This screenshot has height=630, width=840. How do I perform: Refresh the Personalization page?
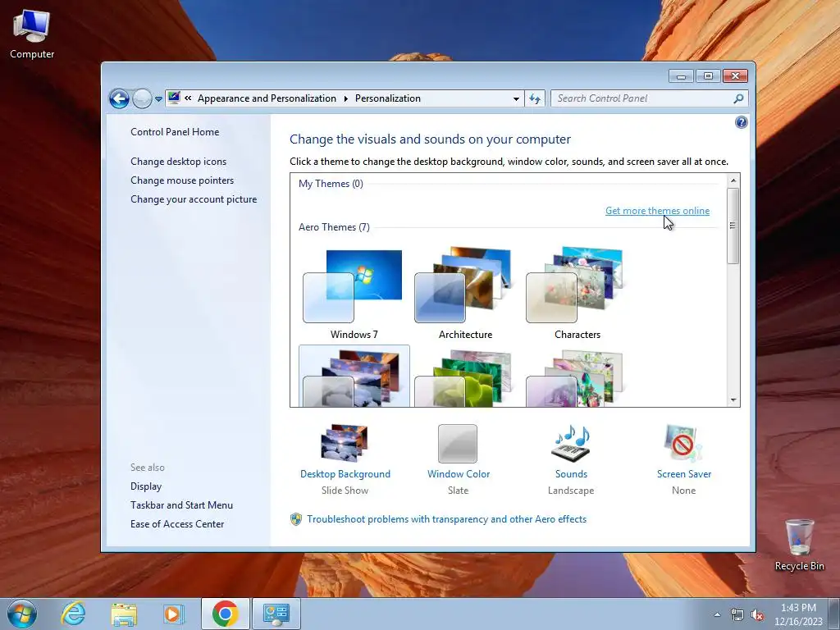coord(535,98)
